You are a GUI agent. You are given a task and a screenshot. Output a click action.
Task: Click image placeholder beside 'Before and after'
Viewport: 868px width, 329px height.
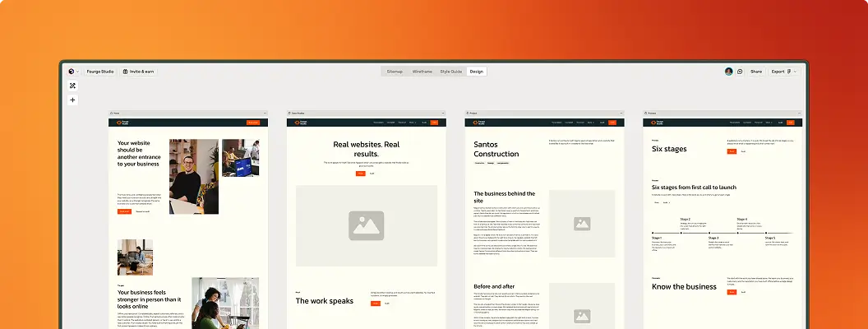pos(582,306)
